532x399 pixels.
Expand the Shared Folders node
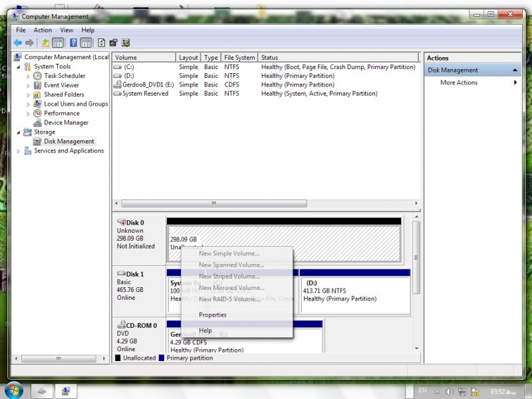tap(28, 95)
